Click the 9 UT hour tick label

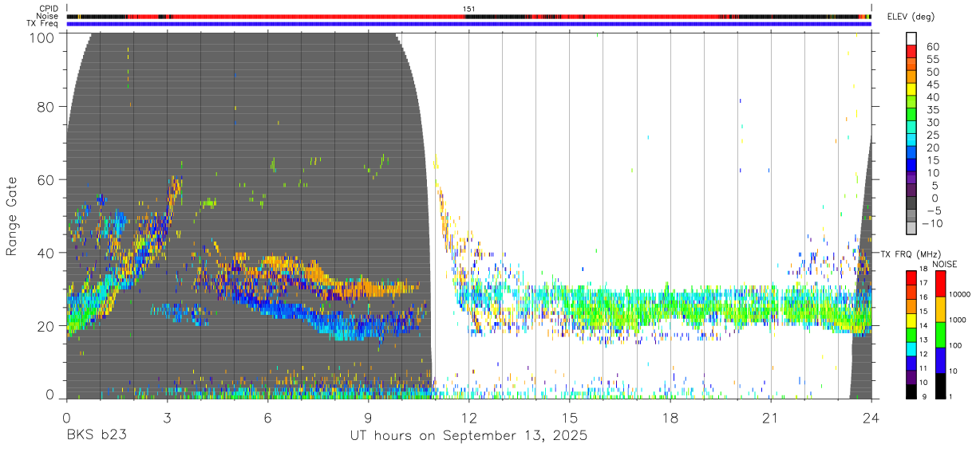pos(368,417)
